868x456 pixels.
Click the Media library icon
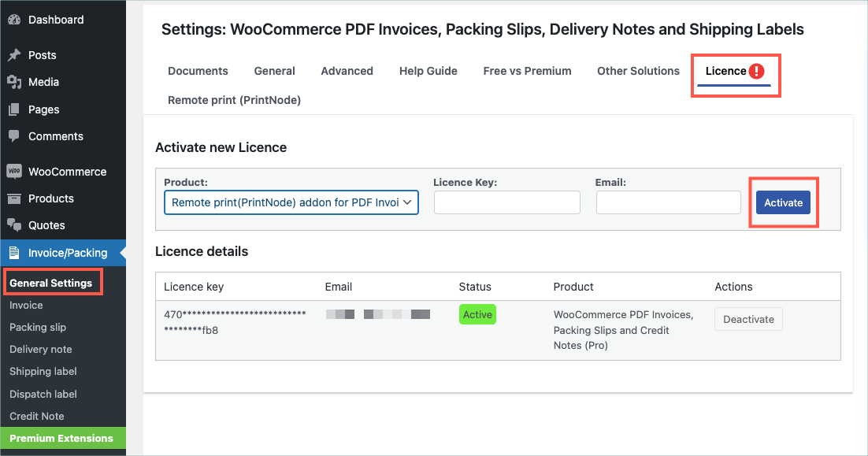coord(14,82)
